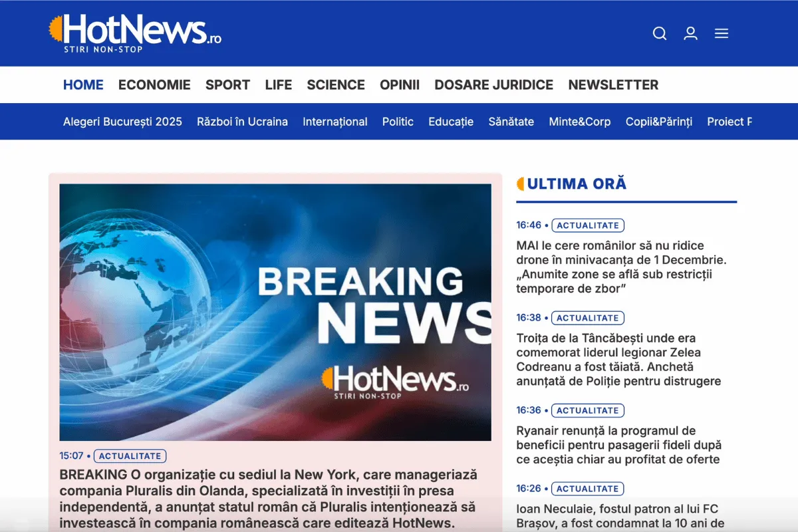The image size is (798, 532).
Task: Click ACTUALITATE tag beside 16:46 timestamp
Action: 588,225
